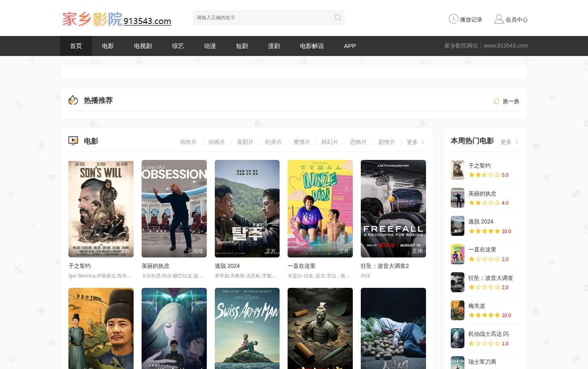The image size is (588, 369).
Task: Click the 播放记录 link
Action: (x=471, y=20)
